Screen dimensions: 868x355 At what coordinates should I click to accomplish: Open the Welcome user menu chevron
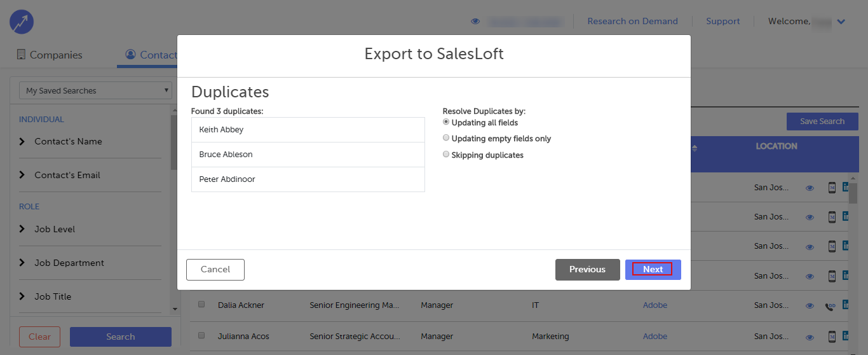(x=841, y=22)
